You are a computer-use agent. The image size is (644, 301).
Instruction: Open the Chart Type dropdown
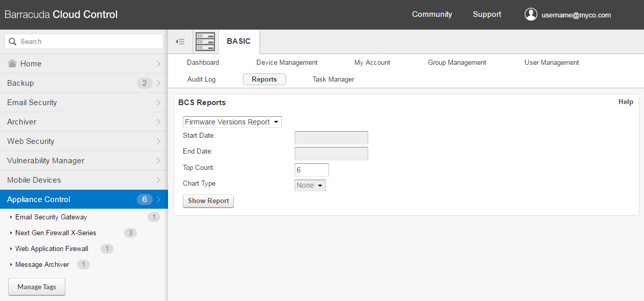coord(310,185)
